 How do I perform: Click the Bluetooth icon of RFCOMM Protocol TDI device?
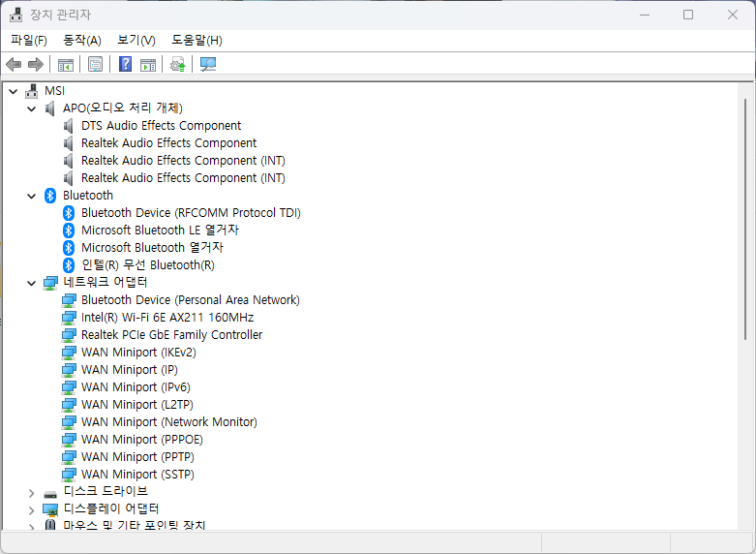[69, 213]
